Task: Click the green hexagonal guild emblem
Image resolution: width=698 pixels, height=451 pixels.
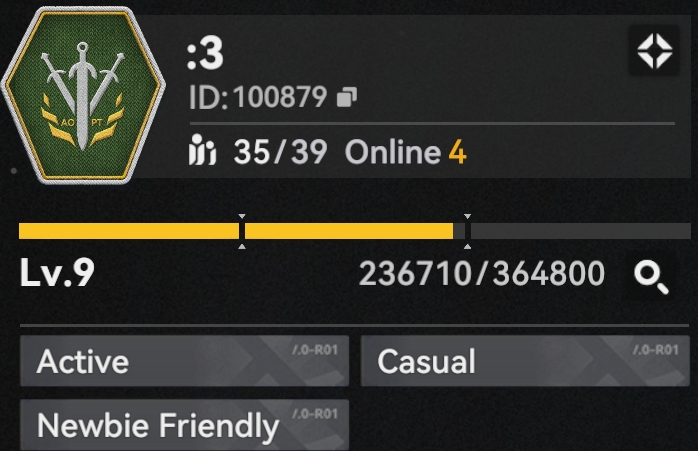Action: click(83, 95)
